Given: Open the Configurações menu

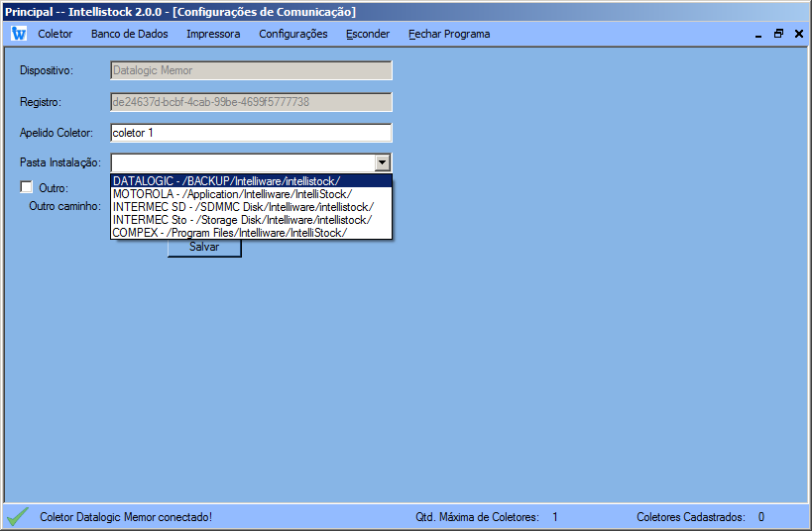Looking at the screenshot, I should 293,34.
